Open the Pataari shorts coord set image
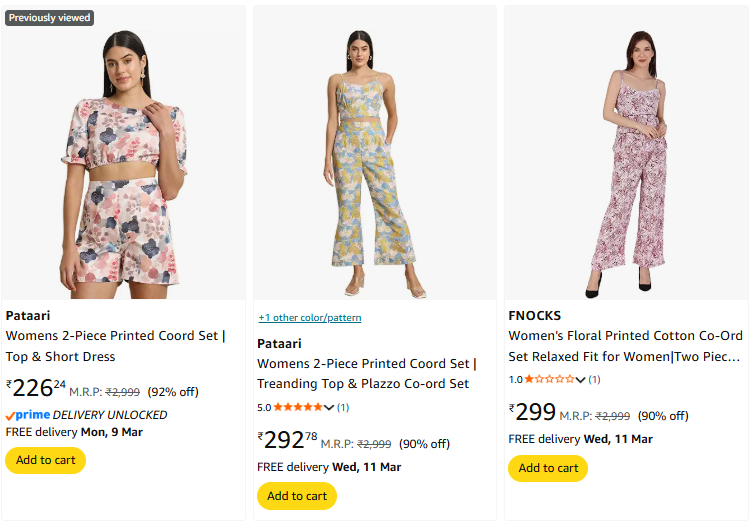Image resolution: width=755 pixels, height=521 pixels. coord(125,162)
